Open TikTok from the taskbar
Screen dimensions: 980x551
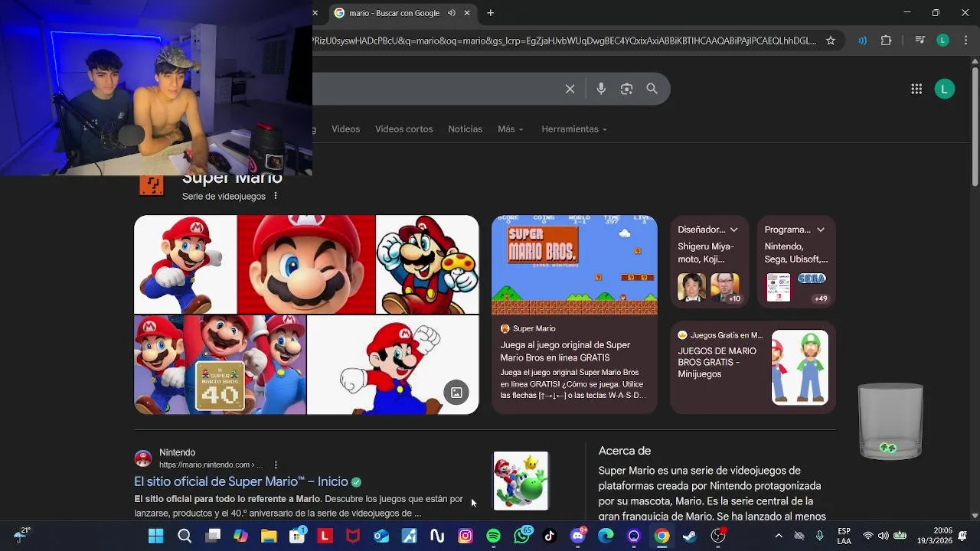(x=550, y=536)
